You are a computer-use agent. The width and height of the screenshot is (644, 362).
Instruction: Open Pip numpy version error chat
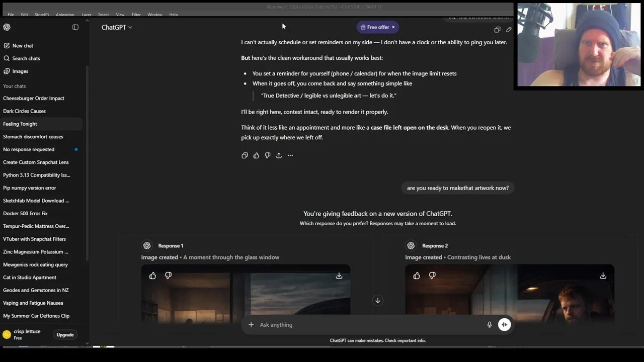[41, 188]
